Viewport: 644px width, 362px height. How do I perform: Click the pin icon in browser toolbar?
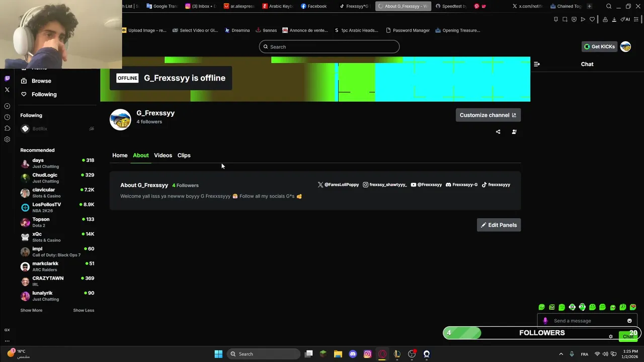coord(556,19)
